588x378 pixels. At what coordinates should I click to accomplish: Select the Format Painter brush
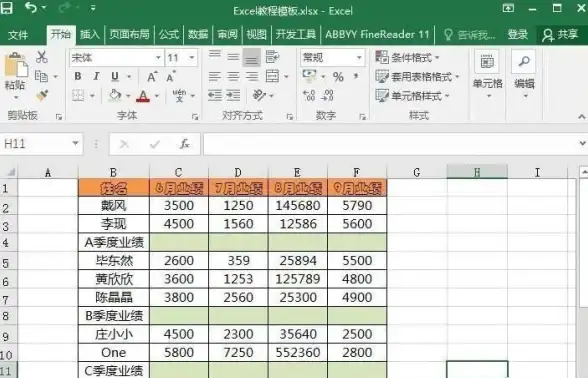click(x=42, y=95)
